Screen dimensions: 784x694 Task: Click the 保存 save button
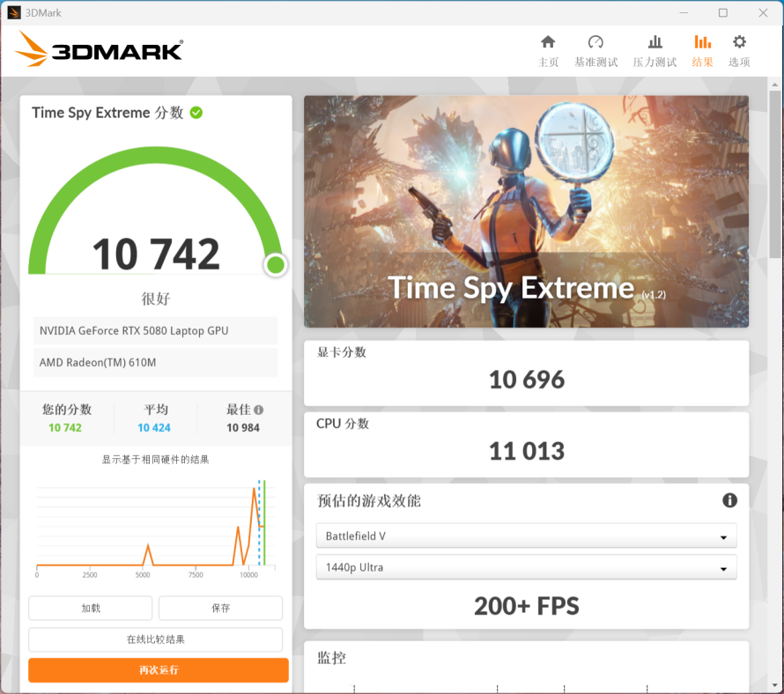pos(220,608)
